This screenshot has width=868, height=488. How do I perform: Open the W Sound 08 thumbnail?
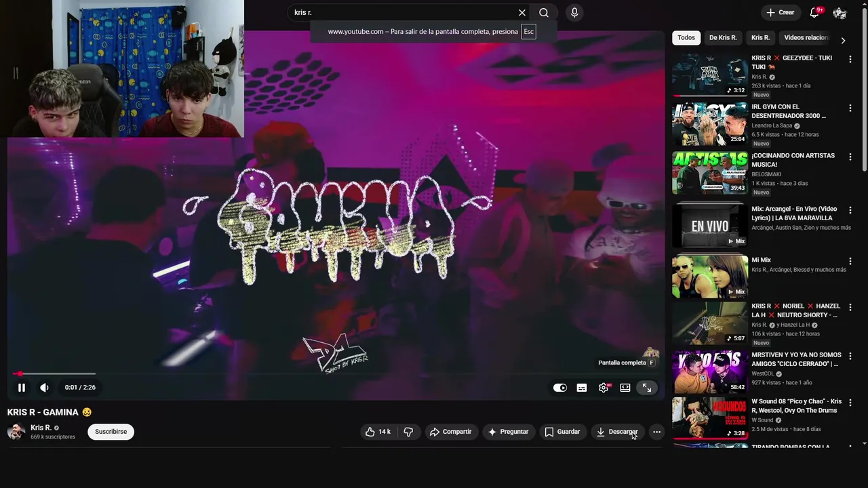click(710, 418)
